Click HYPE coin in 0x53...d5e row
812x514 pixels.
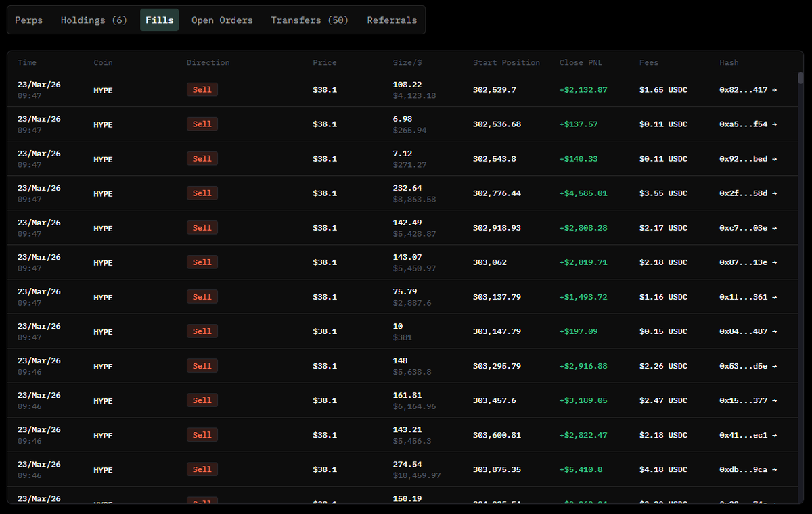pyautogui.click(x=103, y=366)
